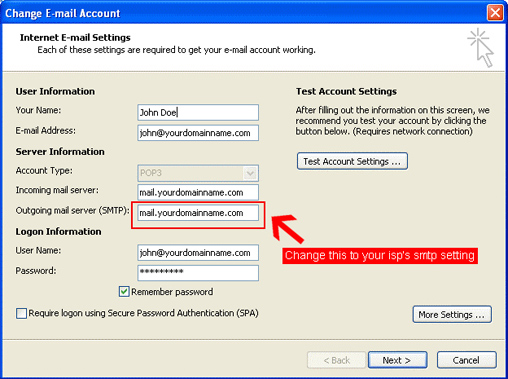Screen dimensions: 508x379
Task: Click the Internet E-mail Settings heading
Action: click(75, 37)
